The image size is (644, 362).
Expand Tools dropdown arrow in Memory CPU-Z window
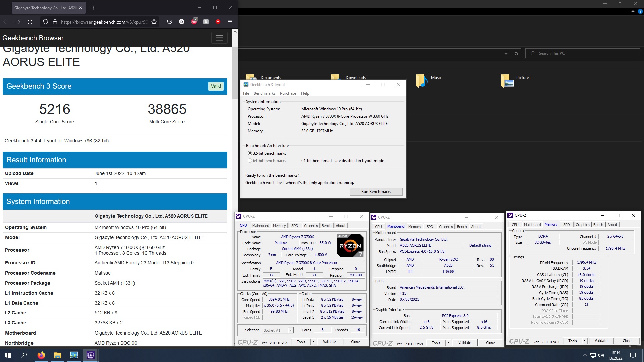pyautogui.click(x=585, y=341)
